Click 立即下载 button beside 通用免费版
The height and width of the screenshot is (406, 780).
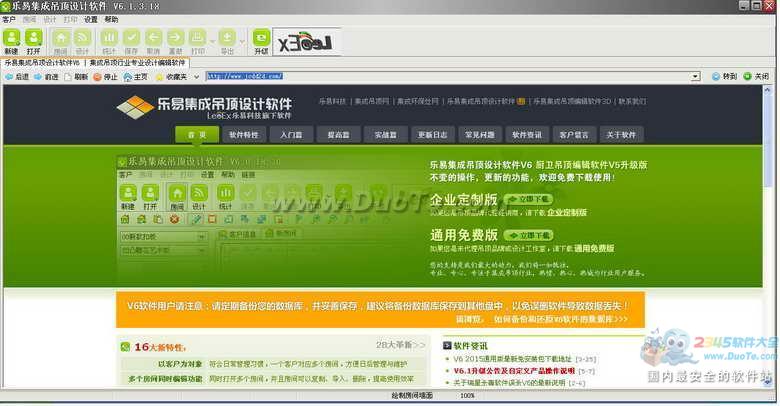coord(529,235)
